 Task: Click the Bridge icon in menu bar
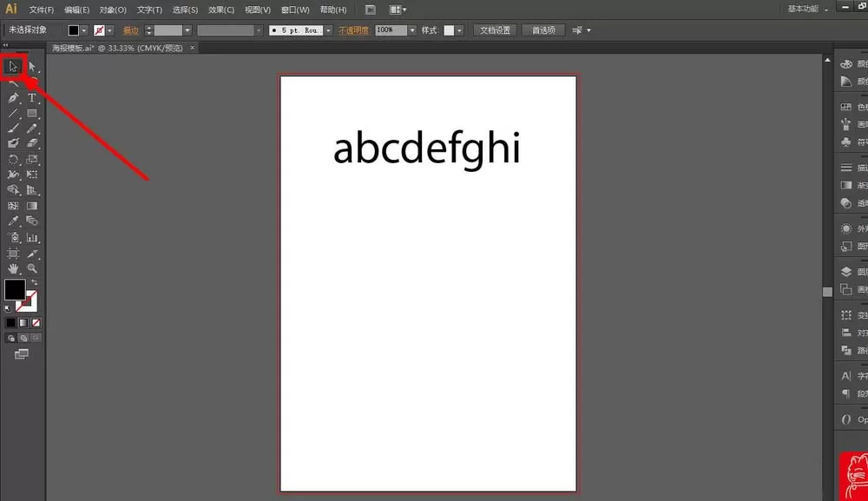click(x=371, y=10)
